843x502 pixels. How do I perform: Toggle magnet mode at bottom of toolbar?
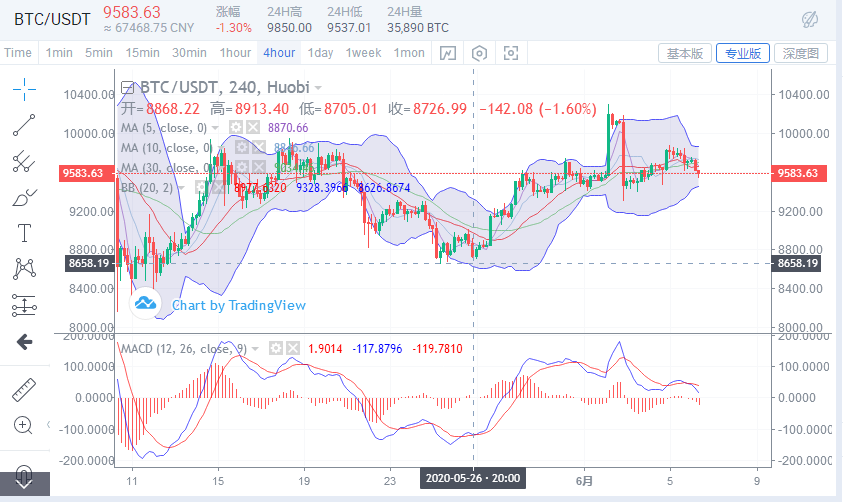click(24, 474)
